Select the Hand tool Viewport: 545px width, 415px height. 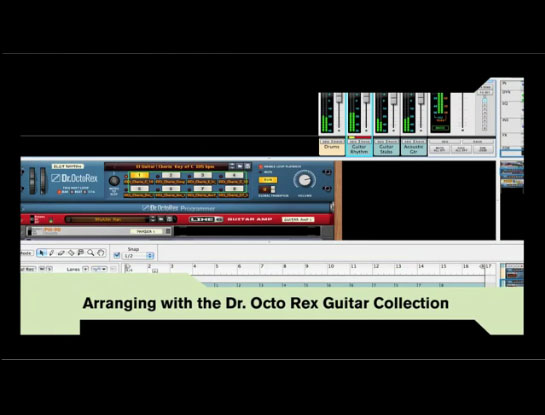pyautogui.click(x=101, y=253)
